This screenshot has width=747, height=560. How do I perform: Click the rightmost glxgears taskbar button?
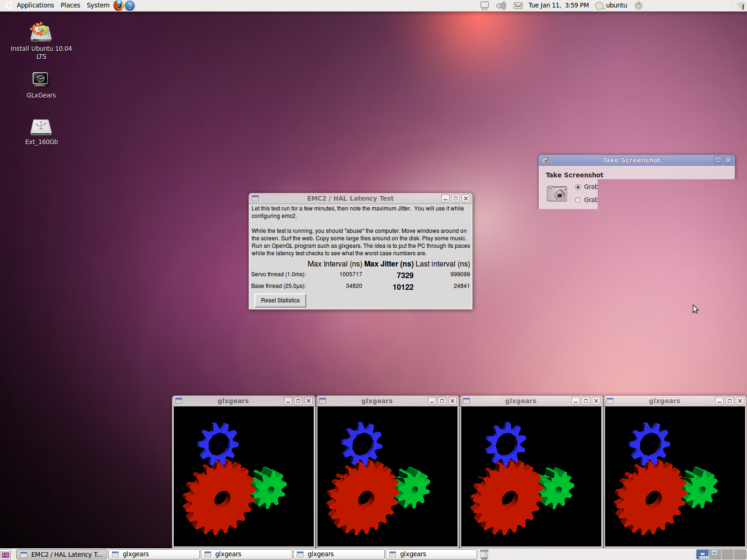tap(431, 554)
